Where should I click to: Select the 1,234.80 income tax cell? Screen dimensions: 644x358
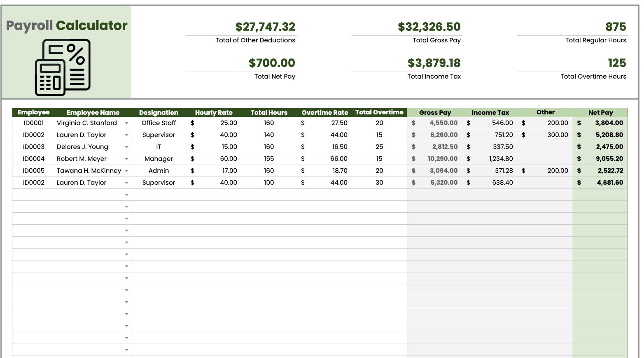click(490, 159)
